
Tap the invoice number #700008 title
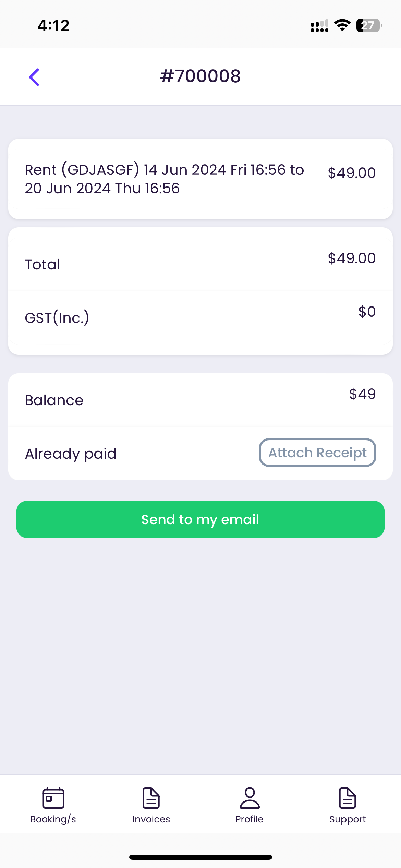point(200,76)
